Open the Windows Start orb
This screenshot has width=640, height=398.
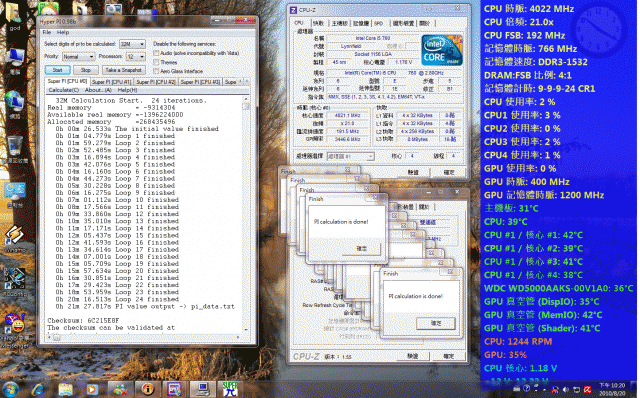click(x=10, y=389)
